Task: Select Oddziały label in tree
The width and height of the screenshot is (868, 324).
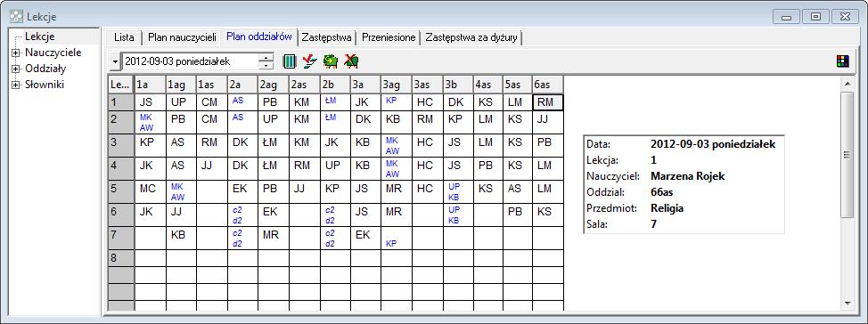Action: click(45, 69)
